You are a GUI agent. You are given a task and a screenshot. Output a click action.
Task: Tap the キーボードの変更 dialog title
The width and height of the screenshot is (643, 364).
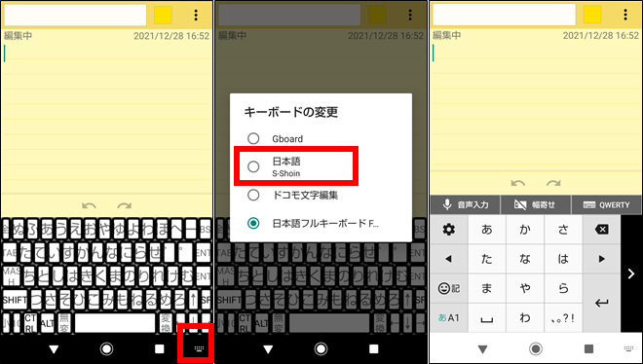pos(290,112)
